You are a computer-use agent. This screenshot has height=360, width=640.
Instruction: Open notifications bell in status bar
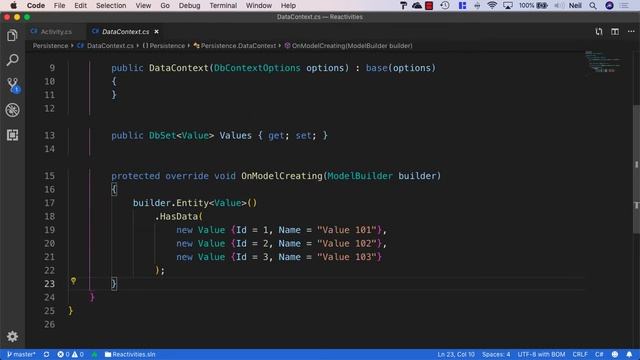629,354
